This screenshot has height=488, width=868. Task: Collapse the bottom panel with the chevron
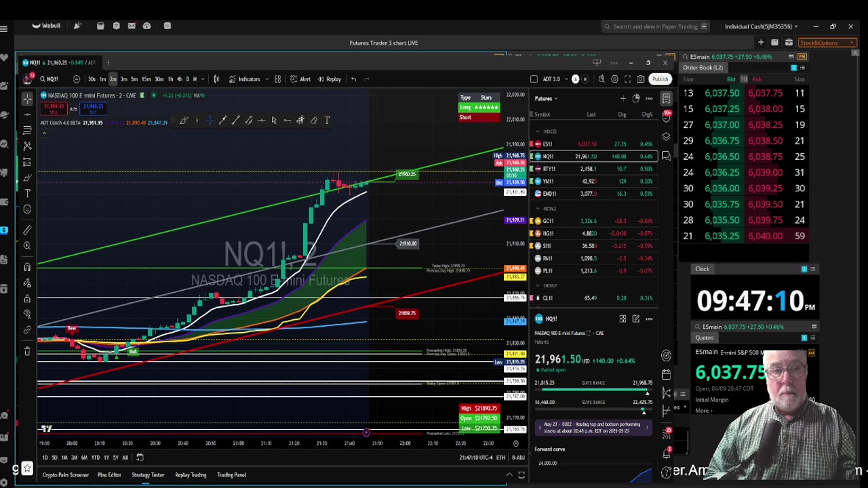click(509, 475)
